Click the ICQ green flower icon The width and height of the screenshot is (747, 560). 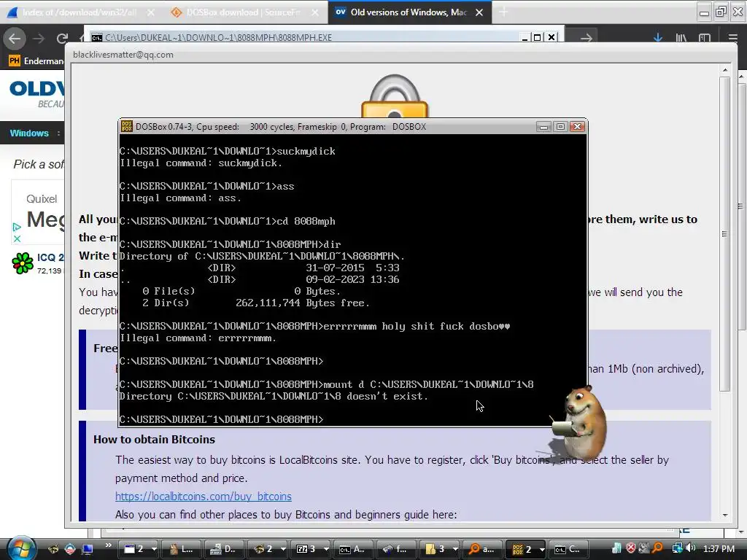23,263
